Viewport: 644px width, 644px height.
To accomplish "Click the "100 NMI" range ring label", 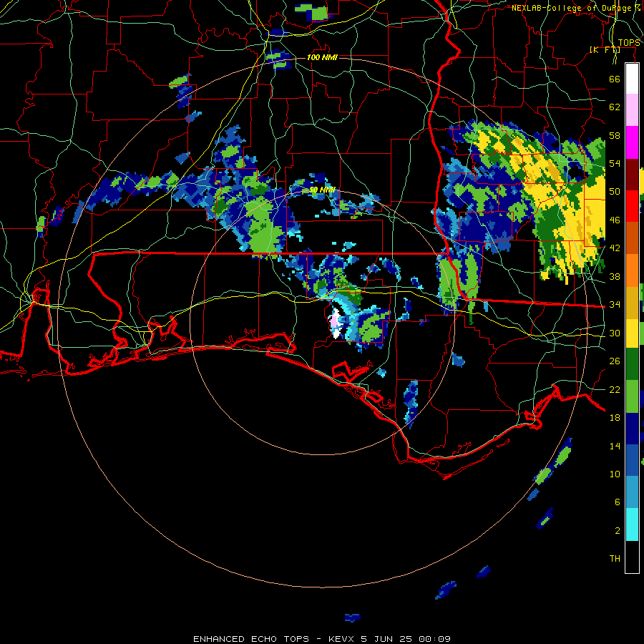I will pos(322,57).
